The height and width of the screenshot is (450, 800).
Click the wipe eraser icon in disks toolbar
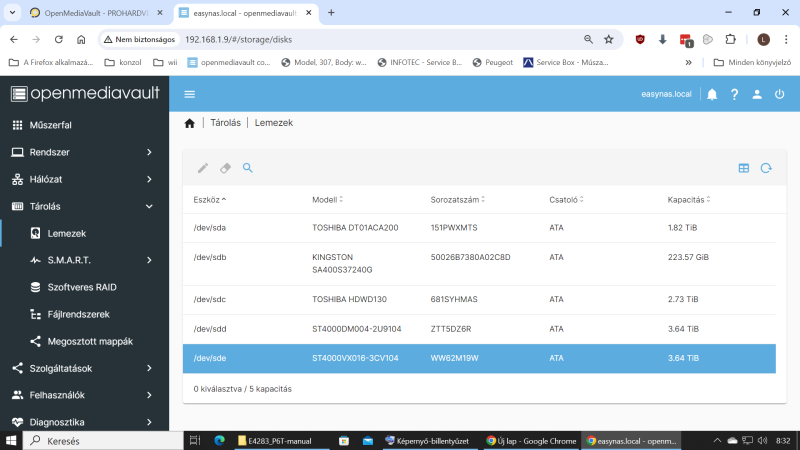click(x=225, y=168)
